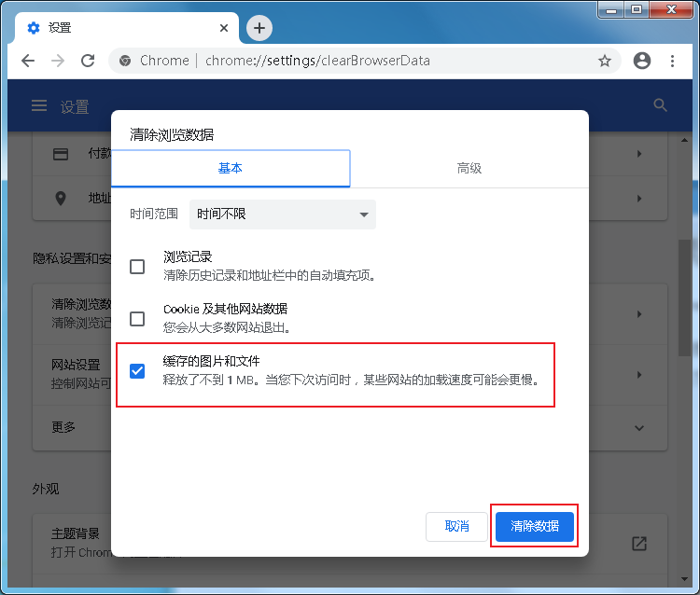700x595 pixels.
Task: Check the Cookie 及其他网站数据 checkbox
Action: [137, 319]
